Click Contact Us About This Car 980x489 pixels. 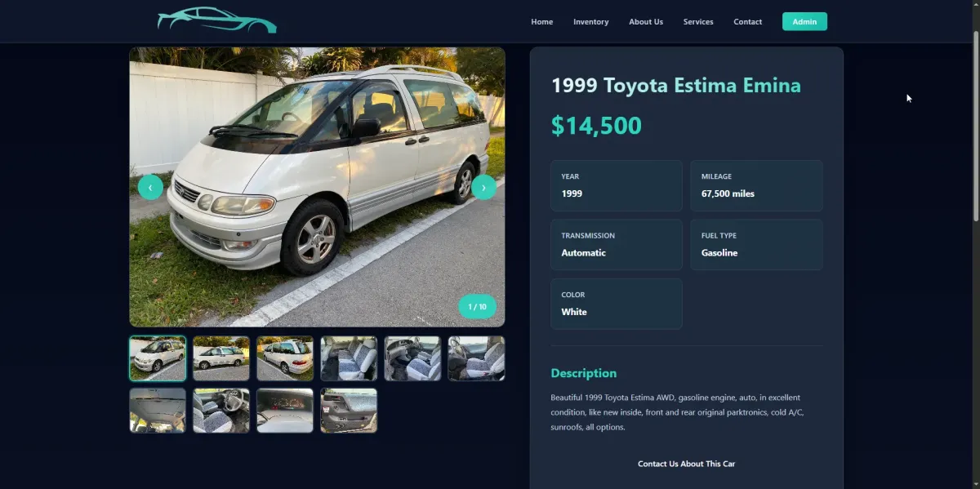pyautogui.click(x=687, y=464)
